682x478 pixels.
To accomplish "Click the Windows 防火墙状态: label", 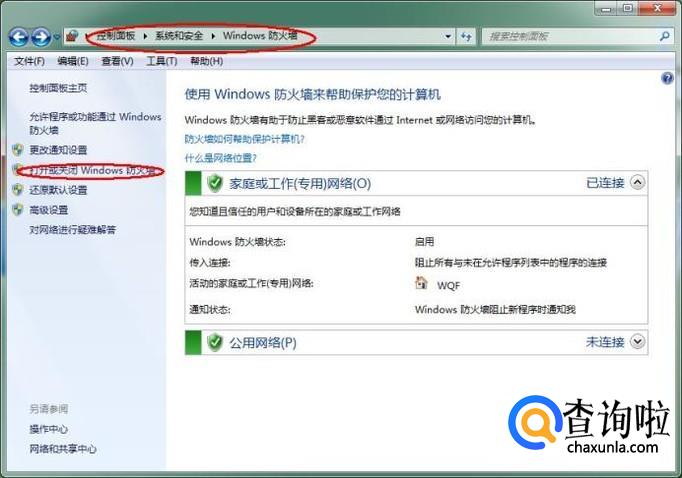I will pos(237,242).
